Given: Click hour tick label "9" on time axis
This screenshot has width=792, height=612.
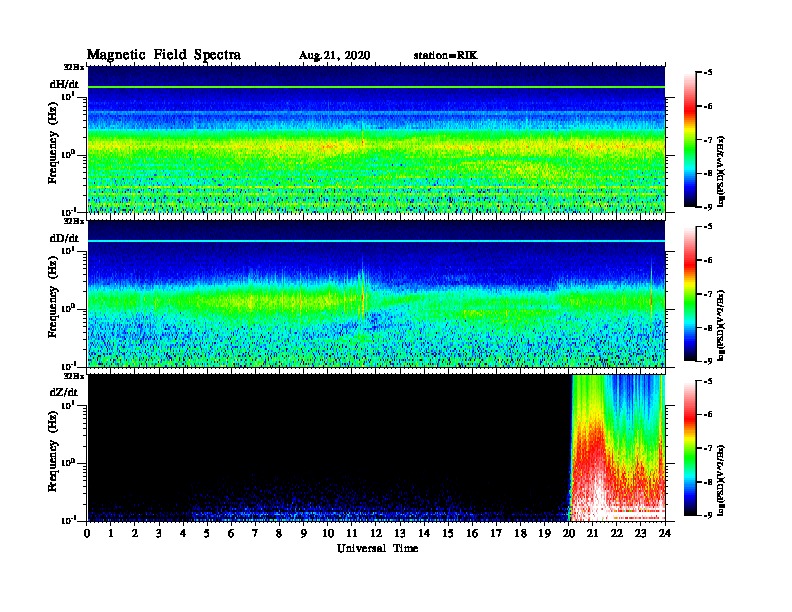Looking at the screenshot, I should click(x=304, y=533).
